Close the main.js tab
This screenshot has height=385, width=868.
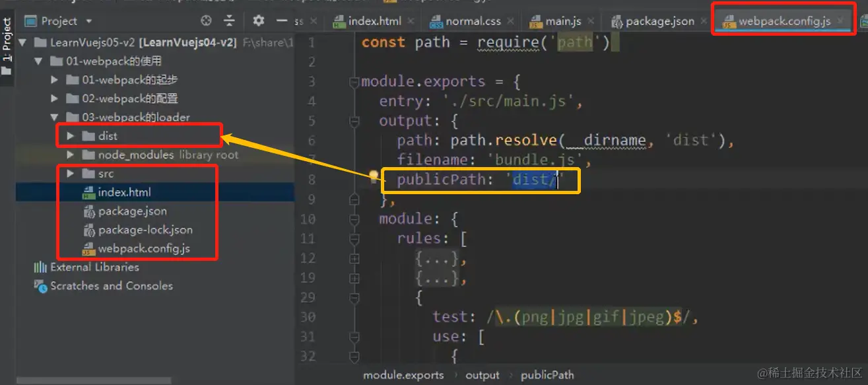tap(589, 21)
